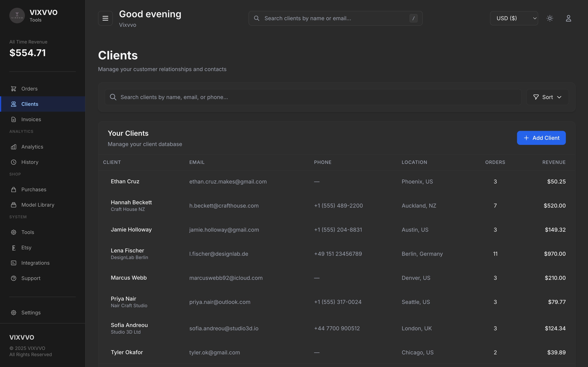Open the Settings menu item
Image resolution: width=588 pixels, height=367 pixels.
click(31, 313)
